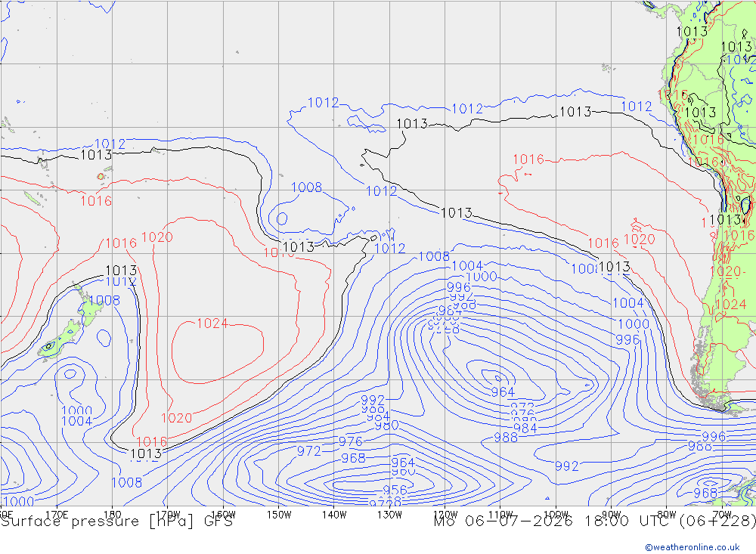Click the 110W longitude label
The image size is (756, 554).
(500, 515)
